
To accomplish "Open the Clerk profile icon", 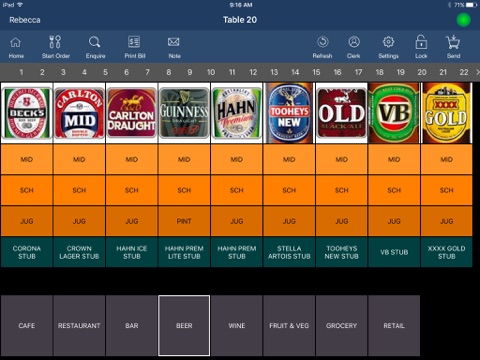I will (x=354, y=42).
